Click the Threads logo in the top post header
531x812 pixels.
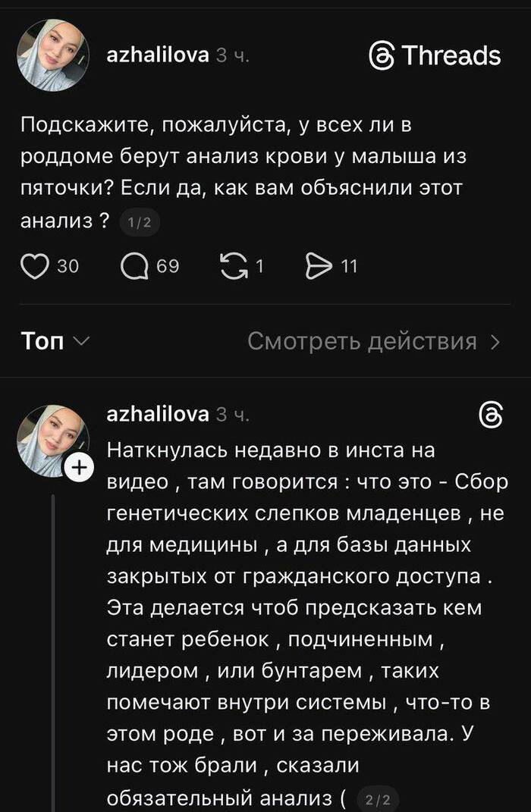coord(435,55)
